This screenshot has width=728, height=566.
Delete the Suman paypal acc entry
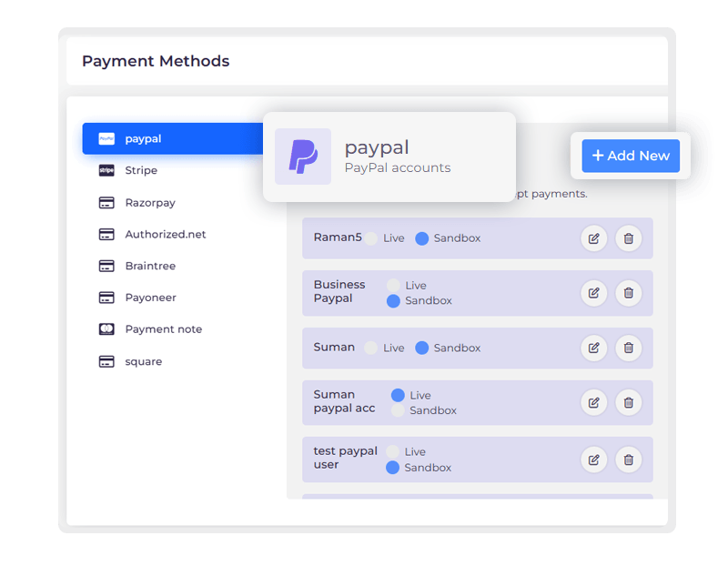click(628, 402)
